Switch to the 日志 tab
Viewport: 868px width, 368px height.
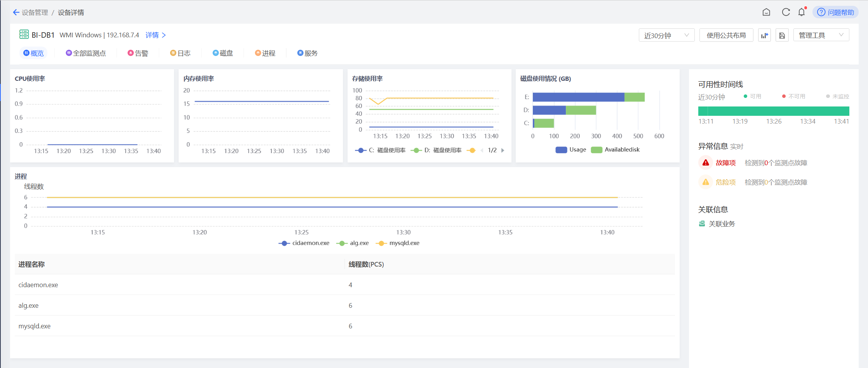[x=180, y=53]
